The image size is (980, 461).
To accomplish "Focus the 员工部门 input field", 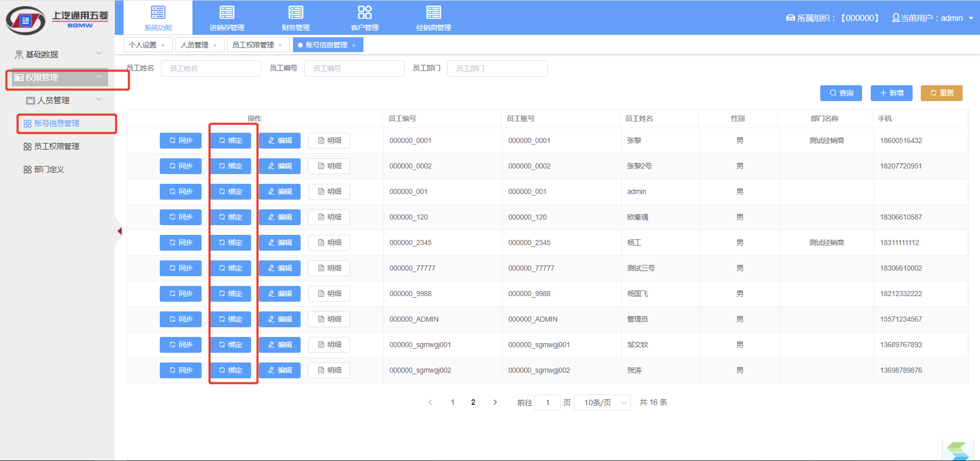I will click(497, 68).
